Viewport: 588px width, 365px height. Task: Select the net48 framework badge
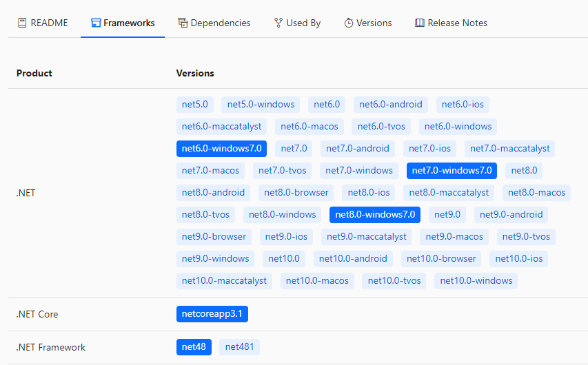(194, 347)
